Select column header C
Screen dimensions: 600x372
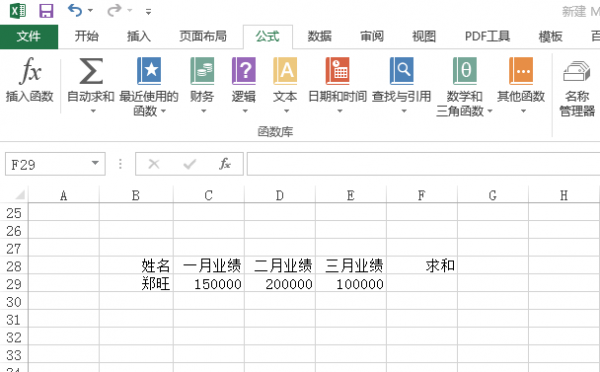209,196
